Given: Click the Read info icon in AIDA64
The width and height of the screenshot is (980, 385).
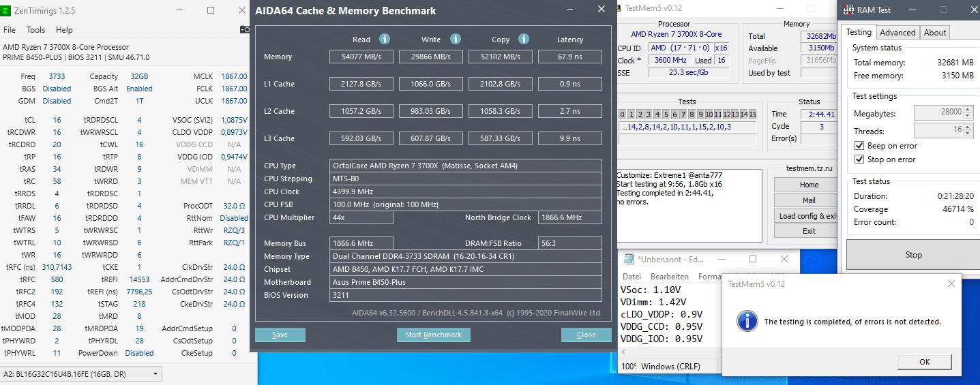Looking at the screenshot, I should pyautogui.click(x=385, y=40).
